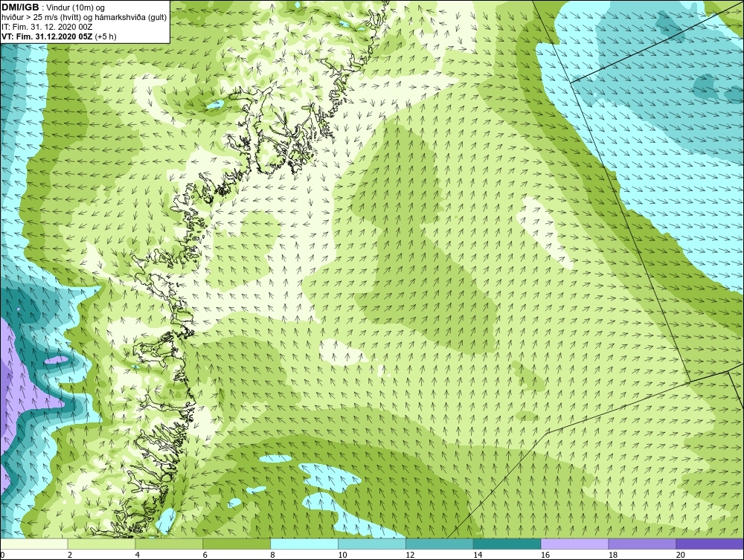Click the legend value label '20'
The image size is (744, 560).
coord(681,555)
